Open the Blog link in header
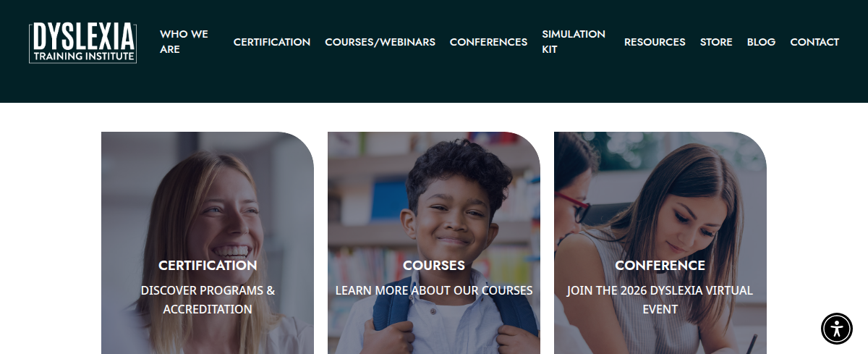Image resolution: width=868 pixels, height=354 pixels. [761, 42]
